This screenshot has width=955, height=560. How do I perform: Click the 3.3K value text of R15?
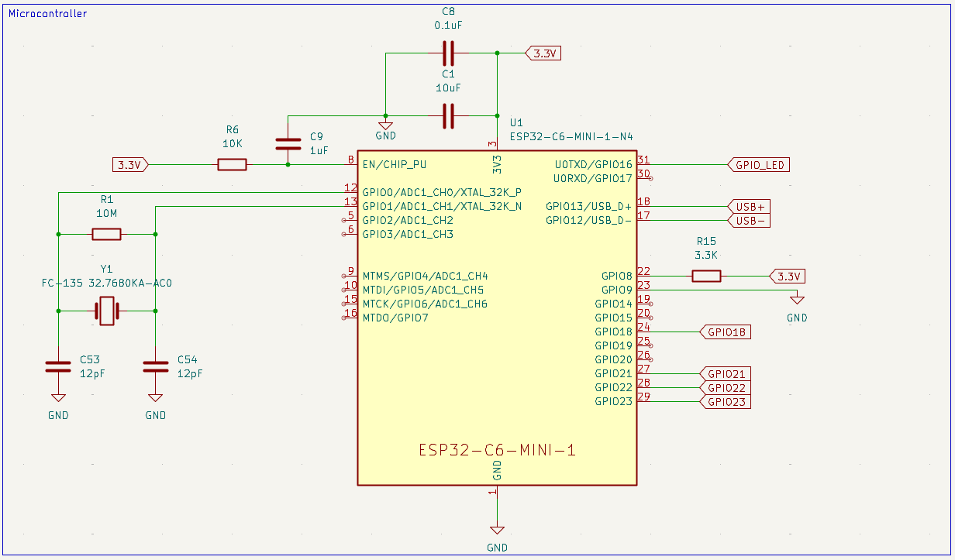[706, 255]
